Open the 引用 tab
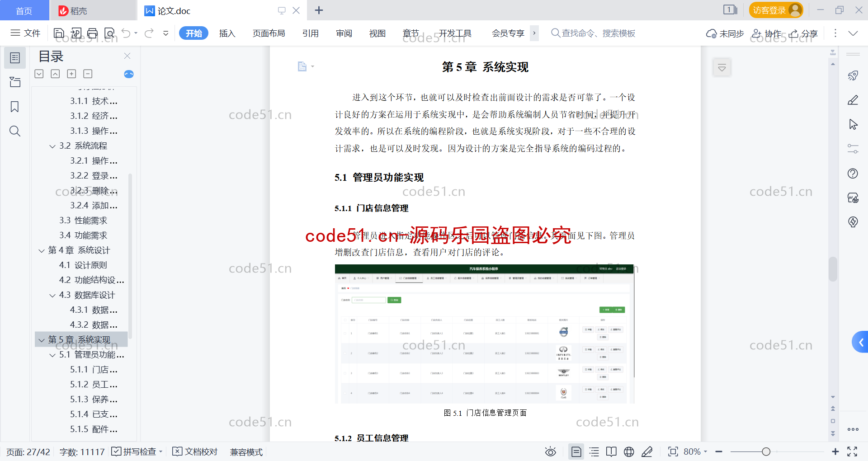This screenshot has height=461, width=868. (310, 33)
